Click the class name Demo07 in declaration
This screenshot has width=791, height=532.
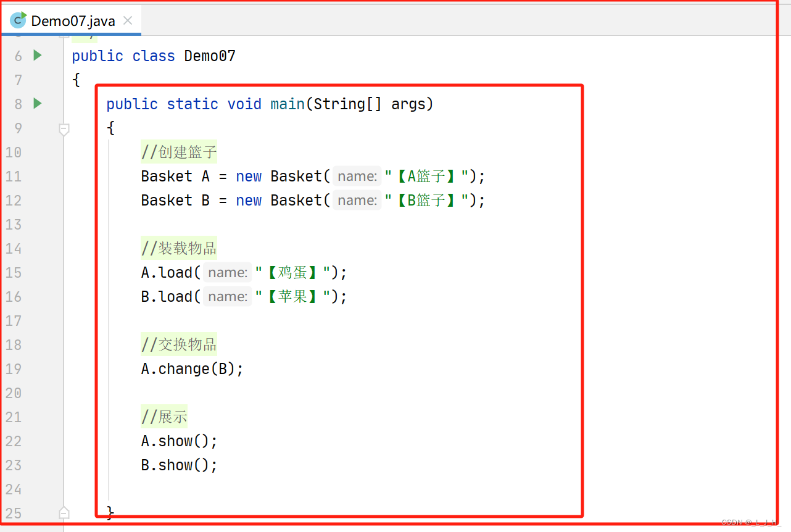pos(210,56)
